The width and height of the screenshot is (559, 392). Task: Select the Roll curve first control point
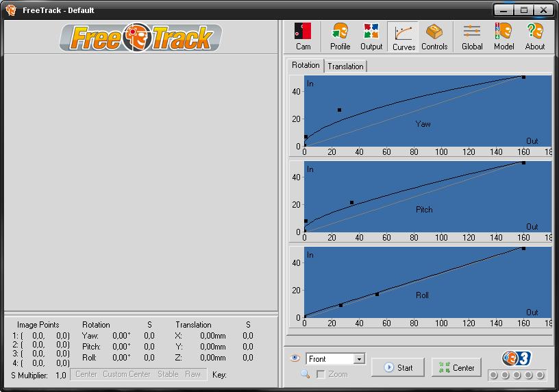click(x=341, y=306)
